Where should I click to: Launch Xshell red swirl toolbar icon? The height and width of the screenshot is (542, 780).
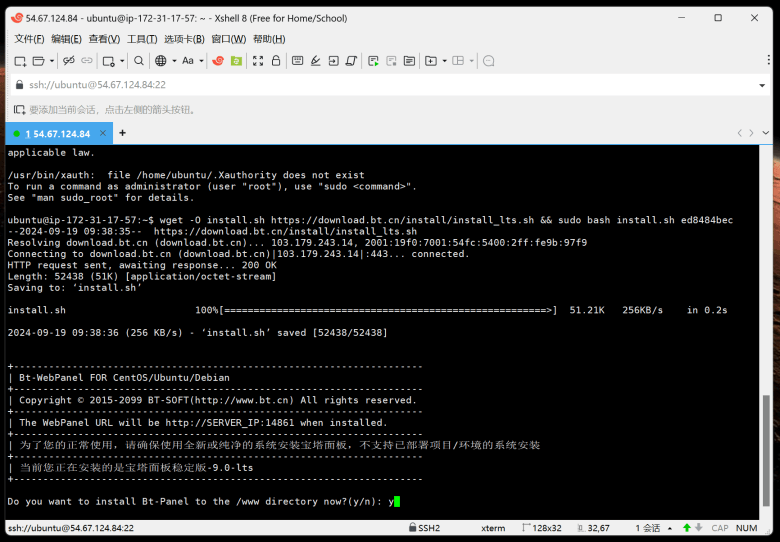point(218,61)
